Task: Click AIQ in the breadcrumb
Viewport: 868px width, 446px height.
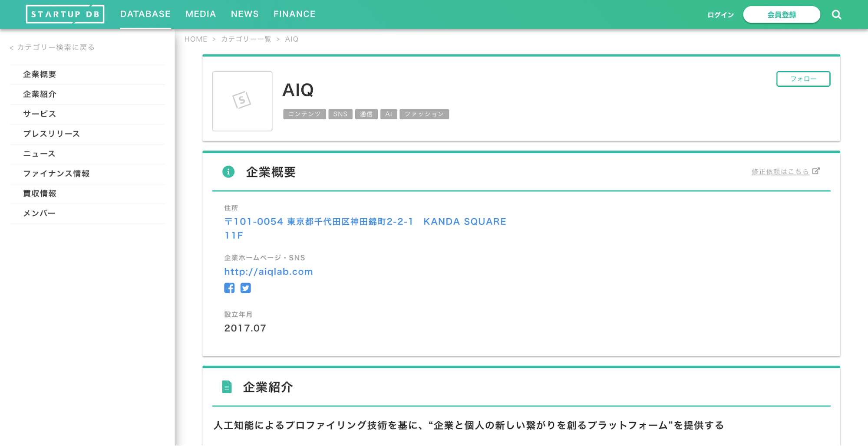Action: [x=292, y=39]
